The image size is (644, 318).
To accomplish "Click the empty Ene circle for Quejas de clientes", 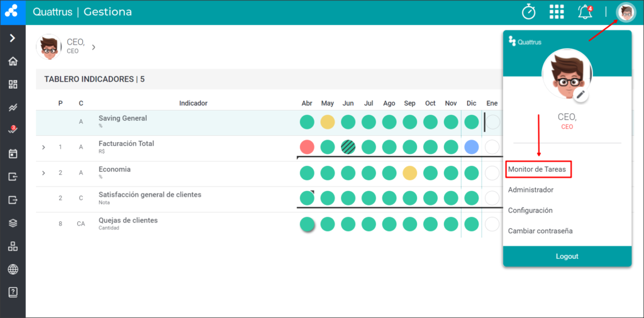I will point(492,224).
